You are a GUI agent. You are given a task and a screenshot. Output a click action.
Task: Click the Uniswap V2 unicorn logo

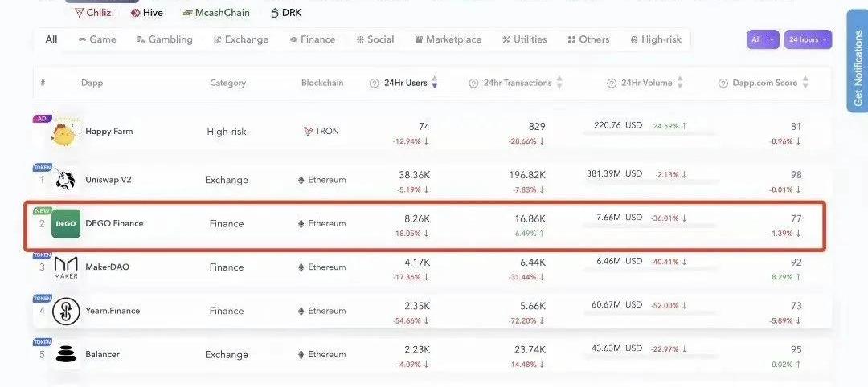(65, 180)
